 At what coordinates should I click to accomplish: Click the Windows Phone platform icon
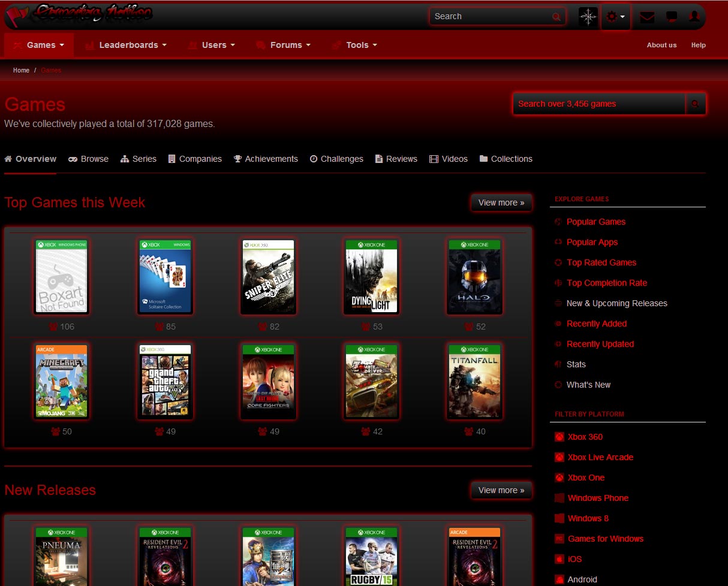[x=559, y=498]
